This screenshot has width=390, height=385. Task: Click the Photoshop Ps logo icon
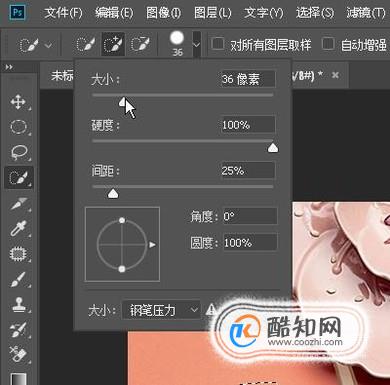pos(17,13)
